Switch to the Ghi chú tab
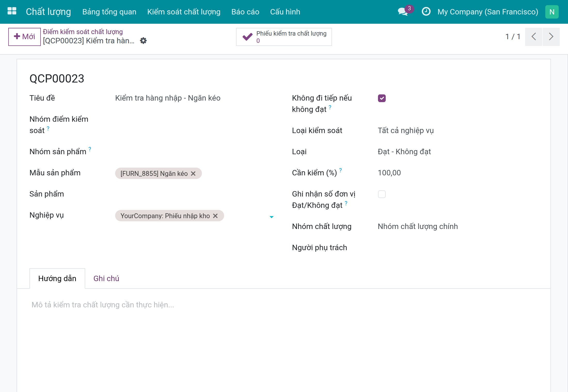 (106, 279)
